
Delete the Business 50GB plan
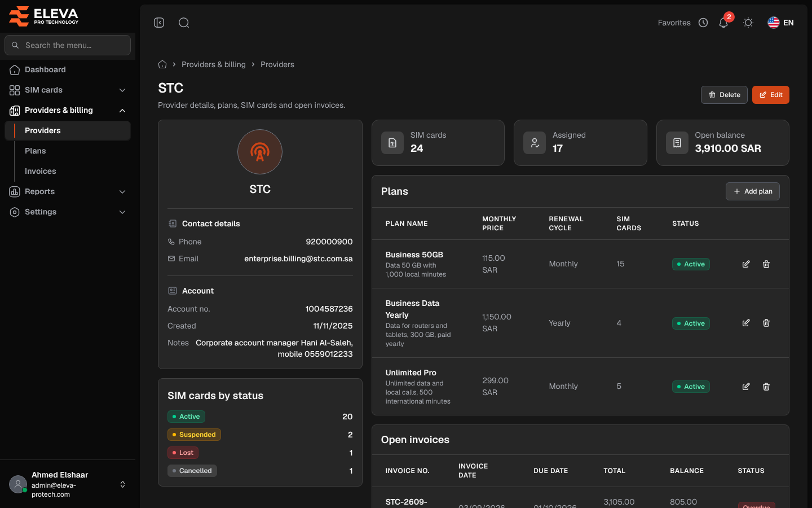[x=766, y=264]
